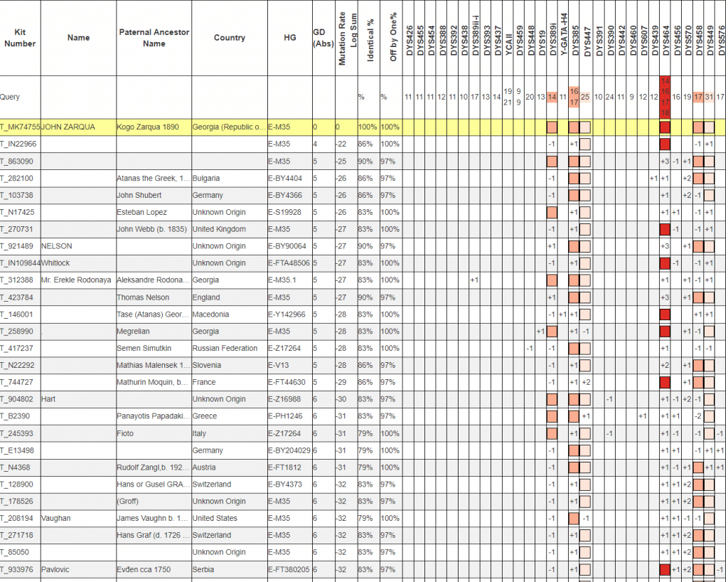This screenshot has height=582, width=728.
Task: Click the Paternal Ancestor Name column header
Action: coord(154,38)
